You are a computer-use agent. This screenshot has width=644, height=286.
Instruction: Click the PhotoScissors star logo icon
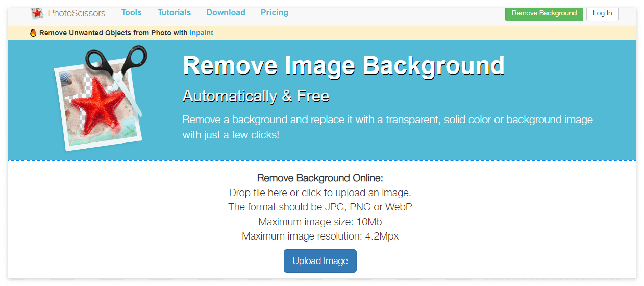37,13
